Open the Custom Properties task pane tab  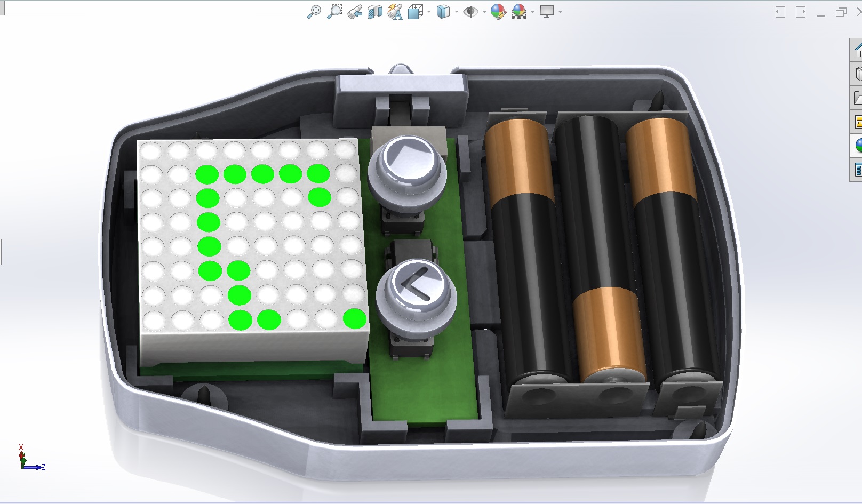pyautogui.click(x=857, y=169)
